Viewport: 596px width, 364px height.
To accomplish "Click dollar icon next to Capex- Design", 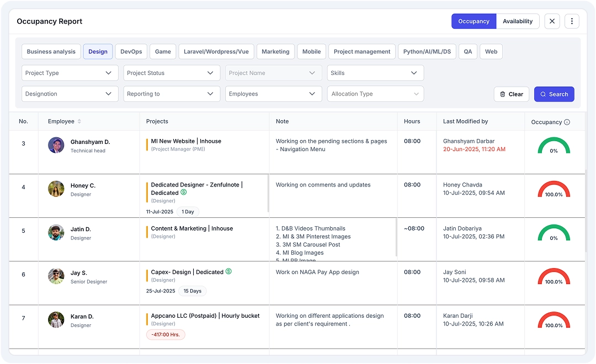I will (228, 272).
